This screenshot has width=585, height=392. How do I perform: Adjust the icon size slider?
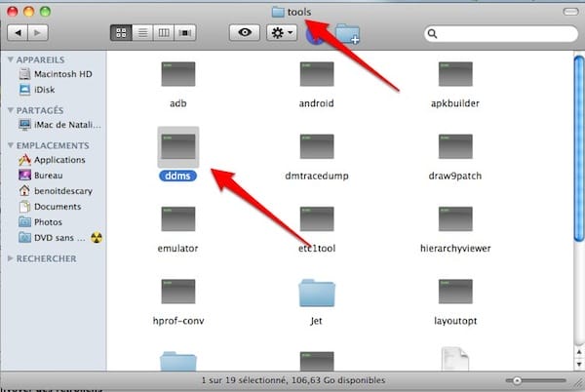517,379
